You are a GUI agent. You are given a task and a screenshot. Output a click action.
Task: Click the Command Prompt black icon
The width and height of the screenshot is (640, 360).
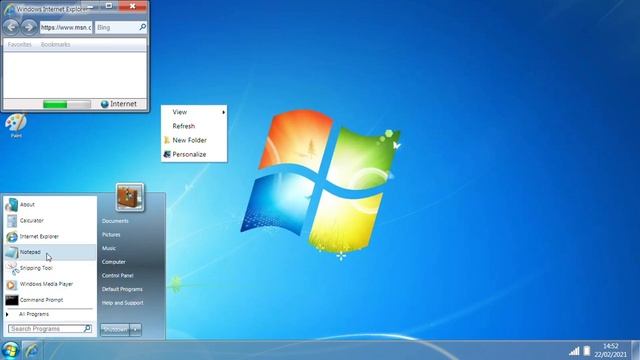click(x=11, y=300)
